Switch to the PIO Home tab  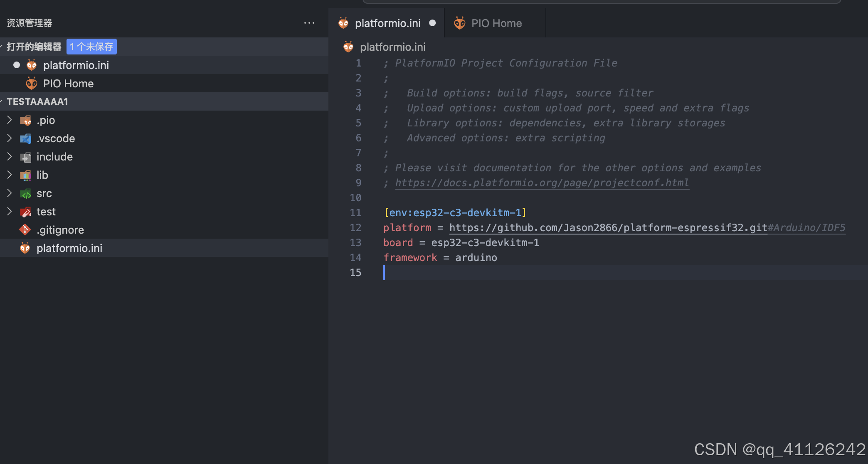(496, 23)
